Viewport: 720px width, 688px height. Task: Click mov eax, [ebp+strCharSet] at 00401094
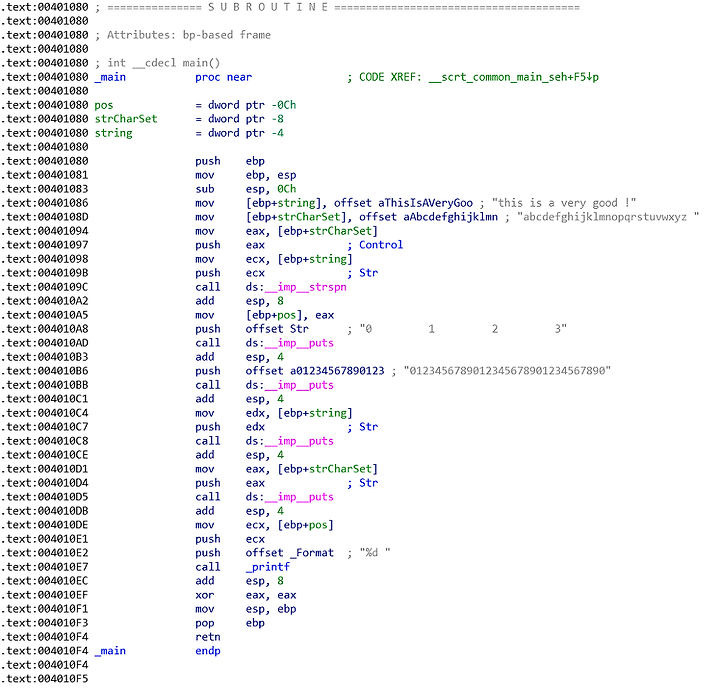click(x=287, y=231)
